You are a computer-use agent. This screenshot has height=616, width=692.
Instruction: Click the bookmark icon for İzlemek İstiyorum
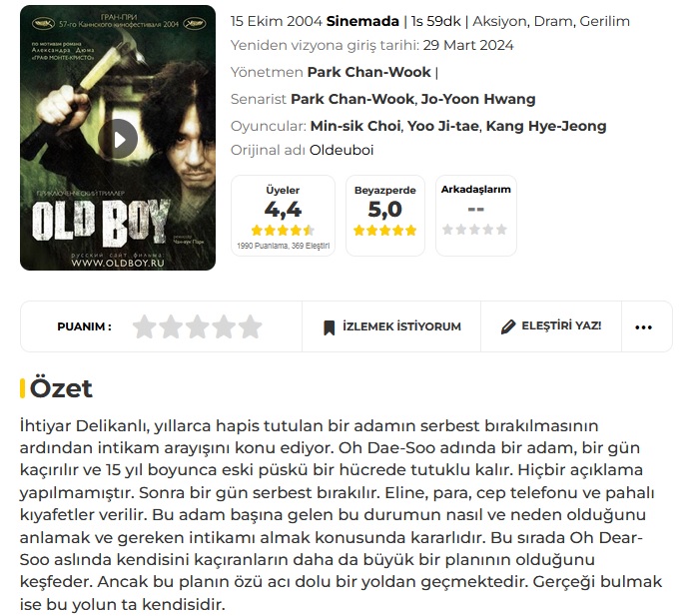click(x=329, y=327)
